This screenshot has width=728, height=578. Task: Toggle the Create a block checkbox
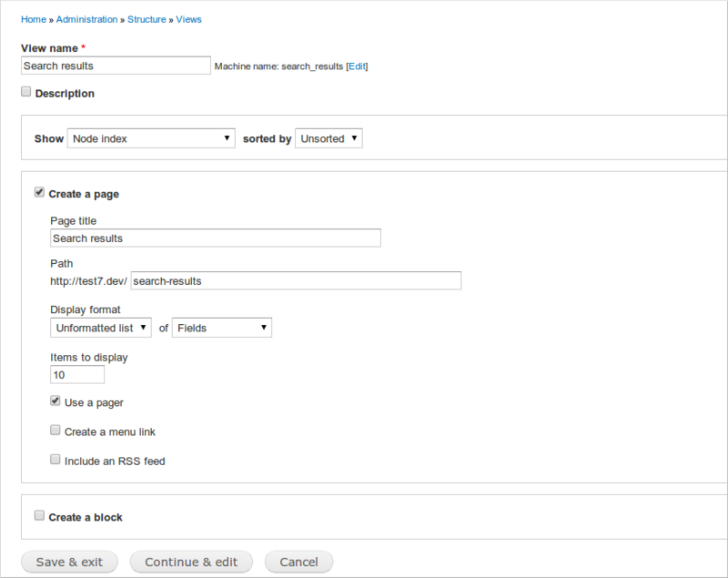tap(39, 516)
